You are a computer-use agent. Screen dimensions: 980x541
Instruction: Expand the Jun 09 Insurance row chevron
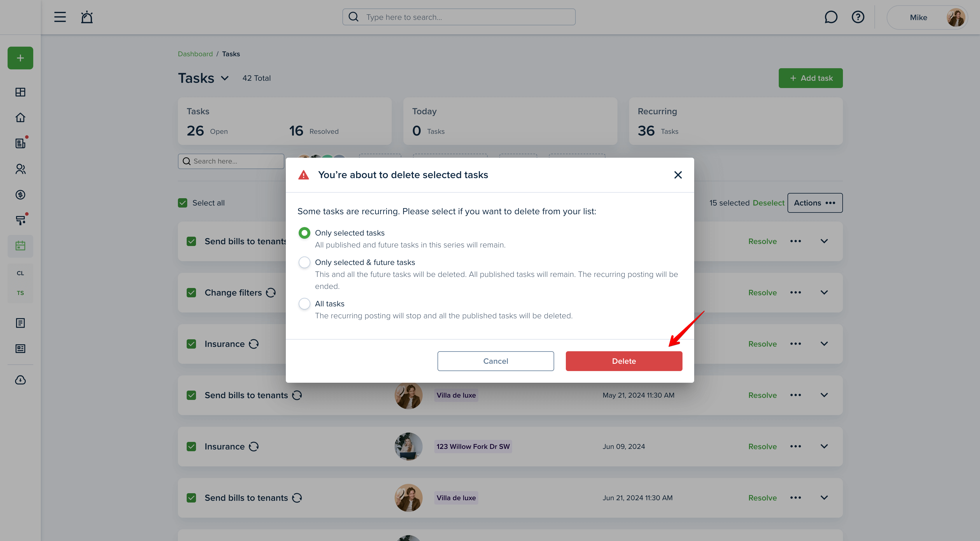tap(824, 446)
